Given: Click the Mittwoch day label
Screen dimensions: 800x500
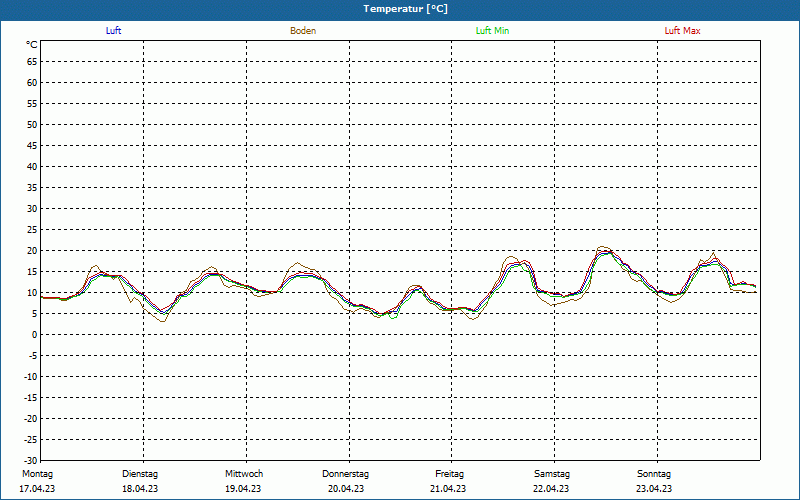Looking at the screenshot, I should point(244,474).
